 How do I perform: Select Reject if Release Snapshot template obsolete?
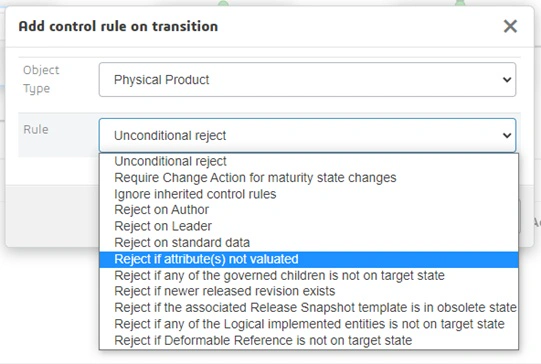[x=308, y=307]
